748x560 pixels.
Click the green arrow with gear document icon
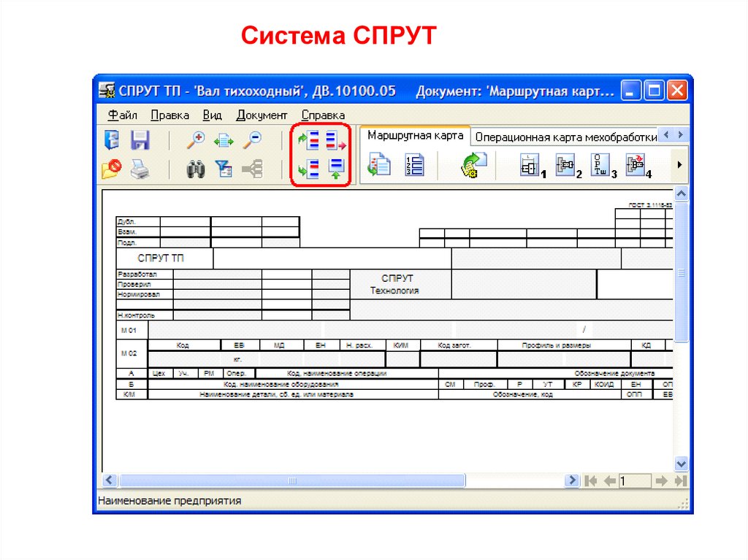(x=473, y=165)
